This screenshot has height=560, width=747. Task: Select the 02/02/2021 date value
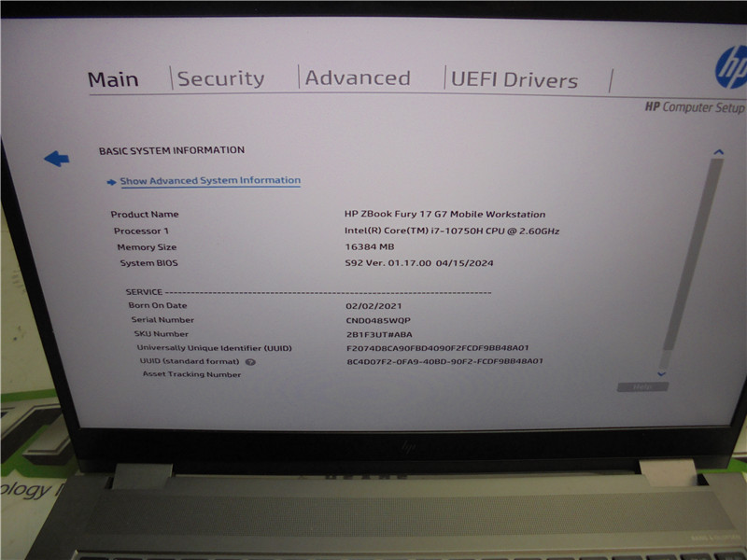(373, 306)
